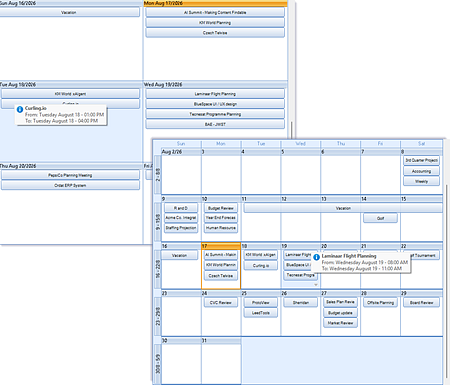Click the Sat column header in month view
This screenshot has width=450, height=385.
point(421,144)
